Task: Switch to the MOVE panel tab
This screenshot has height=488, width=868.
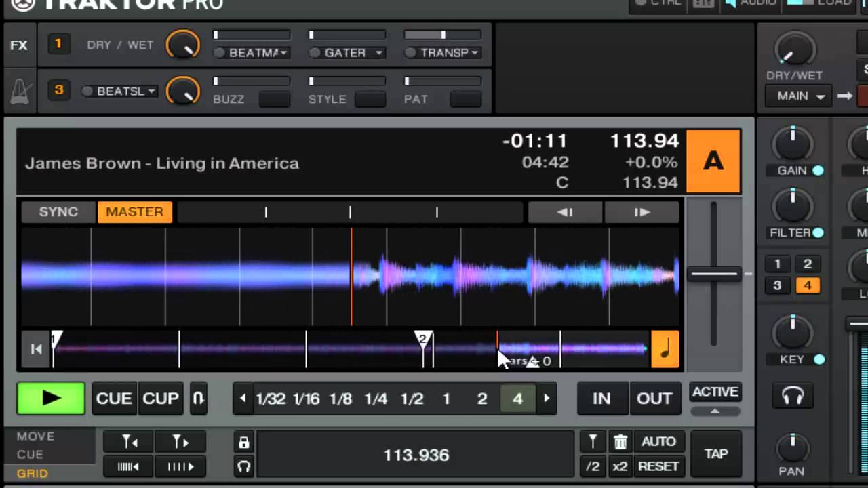Action: [36, 436]
